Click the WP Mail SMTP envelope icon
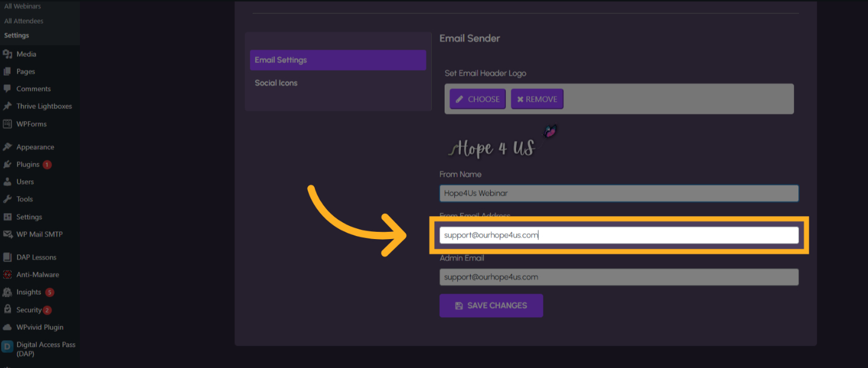This screenshot has width=868, height=368. (x=7, y=234)
